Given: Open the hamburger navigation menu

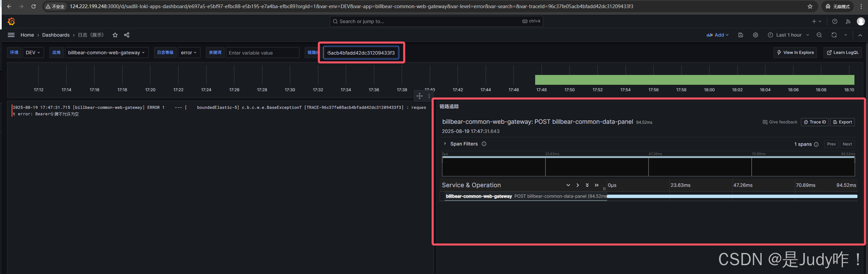Looking at the screenshot, I should (x=11, y=35).
